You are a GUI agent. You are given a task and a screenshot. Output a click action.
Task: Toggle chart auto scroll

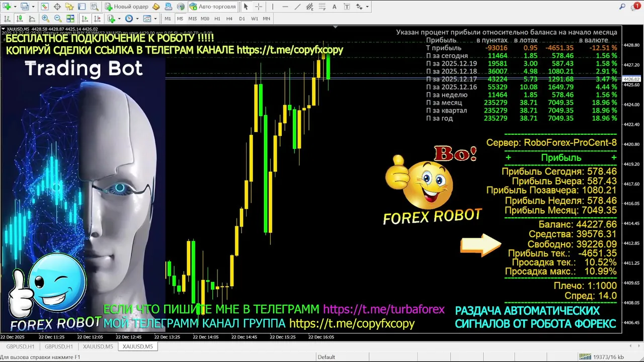pos(85,19)
